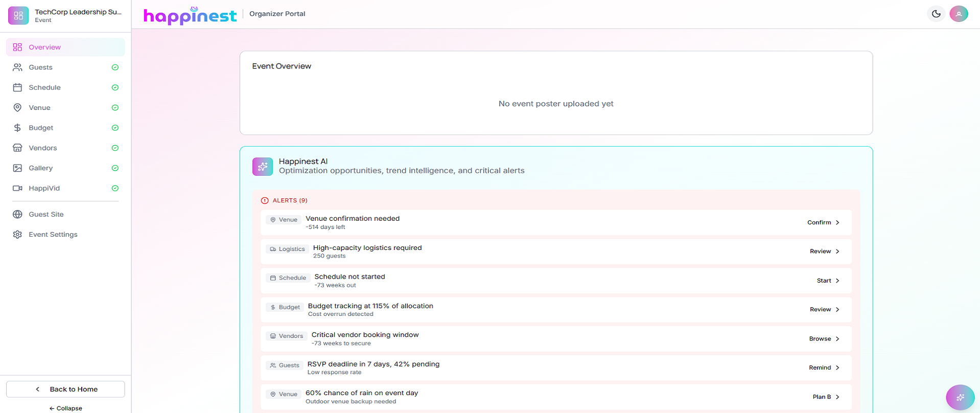Click the happinest logo
The width and height of the screenshot is (980, 413).
(190, 15)
